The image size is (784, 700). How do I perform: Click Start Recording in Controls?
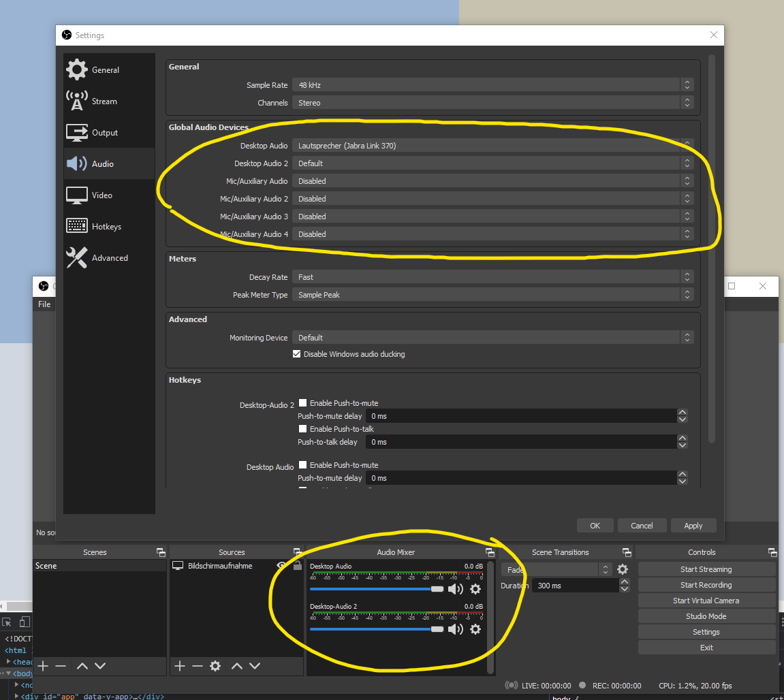click(706, 584)
